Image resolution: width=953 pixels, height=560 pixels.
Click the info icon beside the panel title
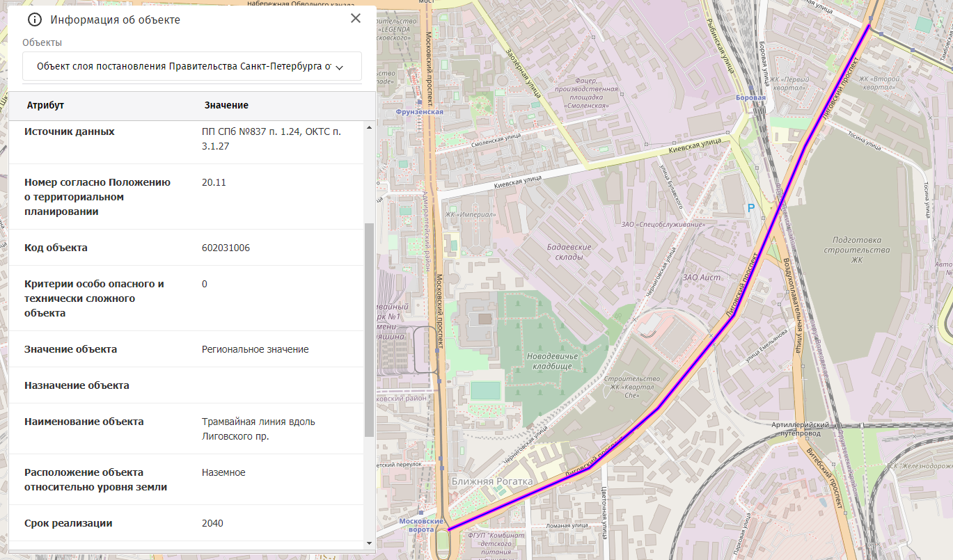coord(35,19)
